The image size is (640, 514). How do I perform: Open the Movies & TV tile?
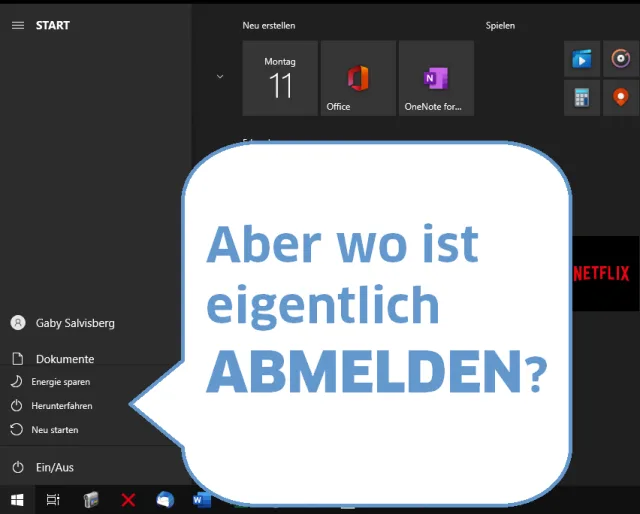point(582,59)
